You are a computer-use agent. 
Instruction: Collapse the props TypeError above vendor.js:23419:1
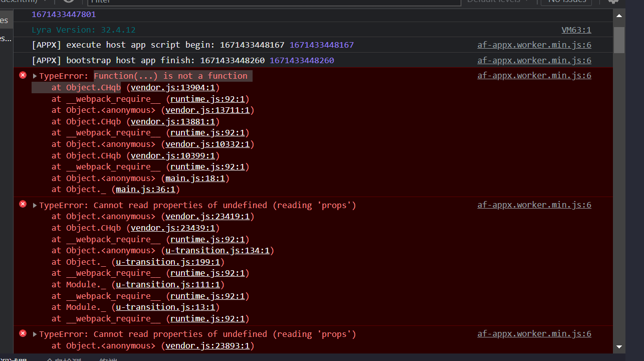click(x=35, y=206)
